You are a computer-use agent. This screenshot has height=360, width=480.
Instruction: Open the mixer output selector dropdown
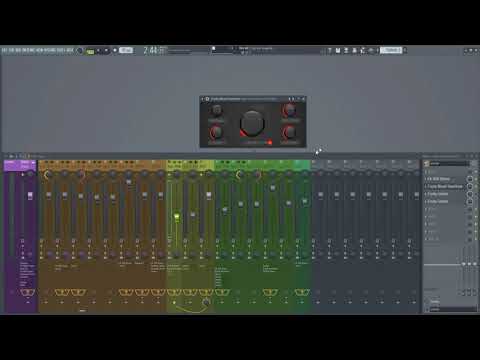pos(452,309)
